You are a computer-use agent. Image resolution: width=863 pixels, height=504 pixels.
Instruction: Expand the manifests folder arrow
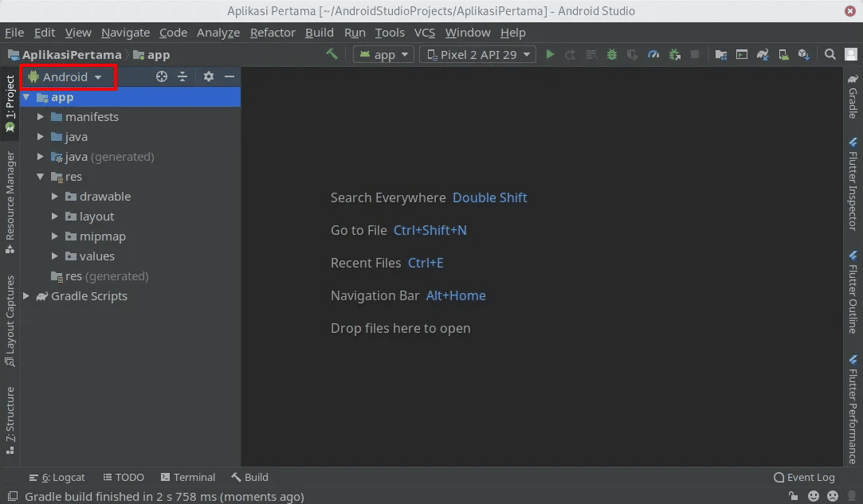click(x=40, y=117)
